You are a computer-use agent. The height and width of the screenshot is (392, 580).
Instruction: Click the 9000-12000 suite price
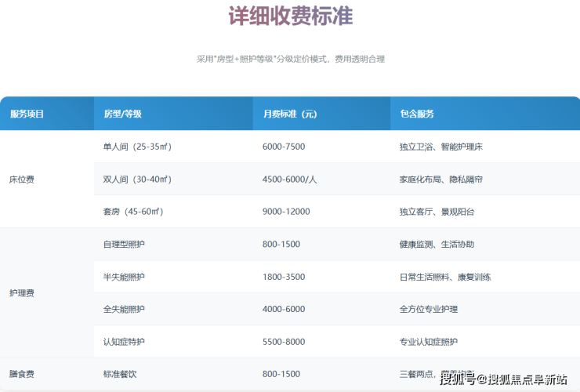click(286, 212)
